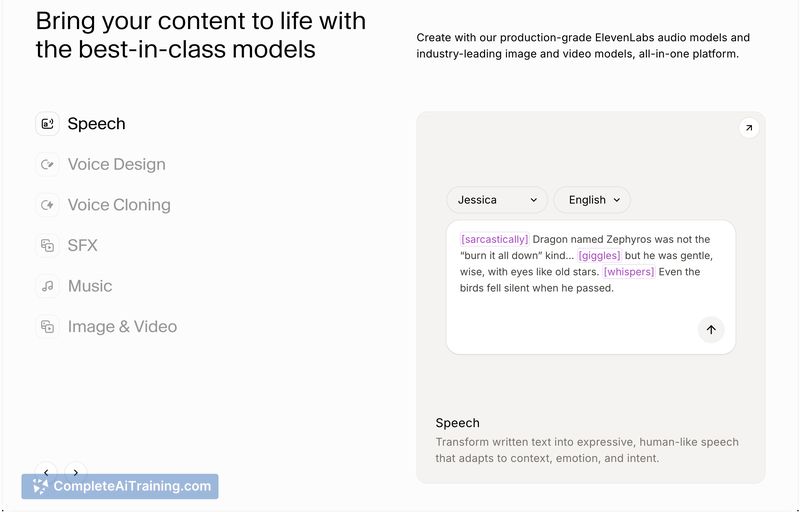Screen dimensions: 800x512
Task: Switch to SFX tab
Action: tap(82, 245)
